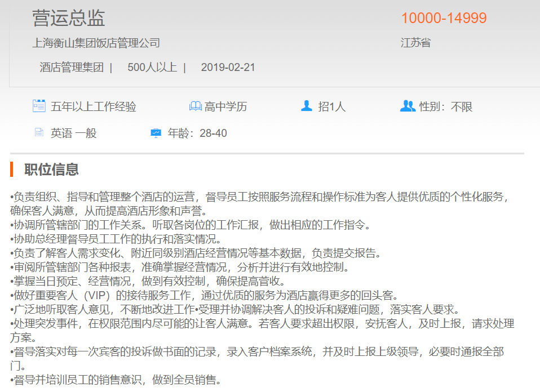Click the 高中学历 education requirement text
This screenshot has height=392, width=540.
(x=225, y=106)
